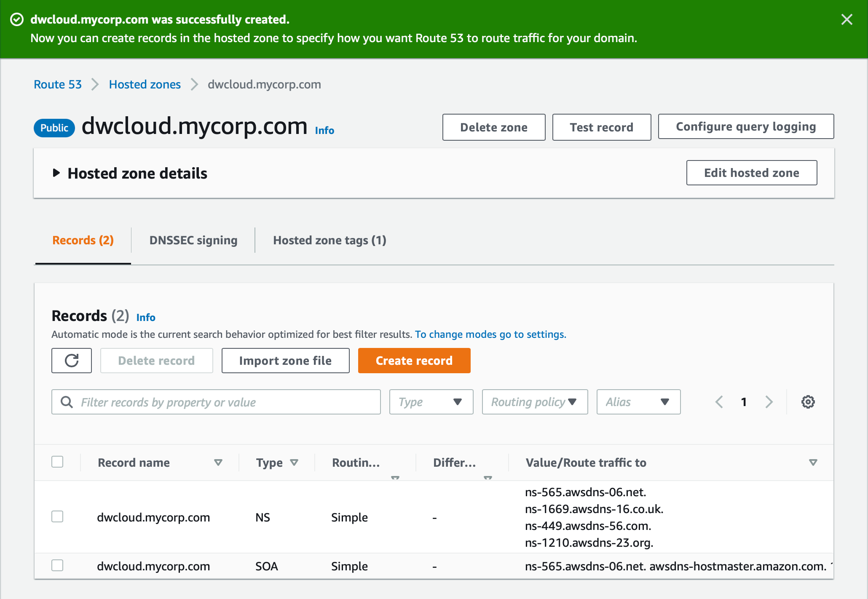
Task: Click the orange Create record button
Action: [414, 361]
